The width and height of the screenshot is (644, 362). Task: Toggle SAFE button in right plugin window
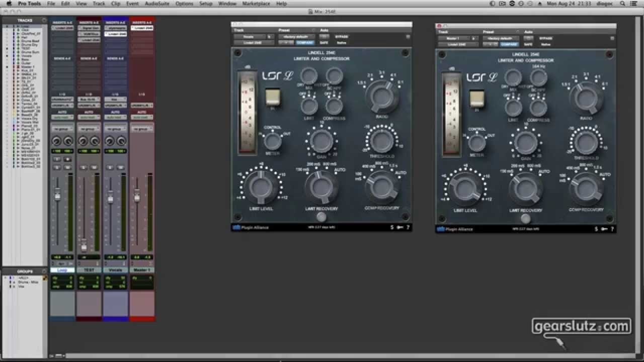[x=529, y=44]
